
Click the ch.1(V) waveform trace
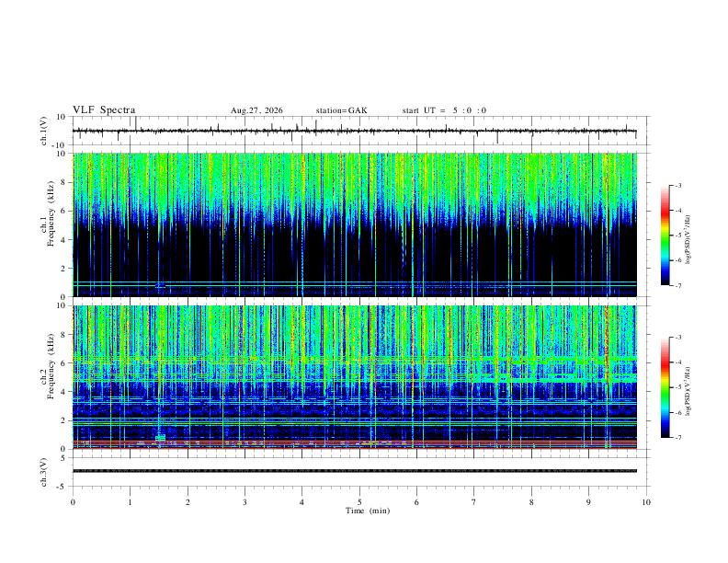point(354,131)
